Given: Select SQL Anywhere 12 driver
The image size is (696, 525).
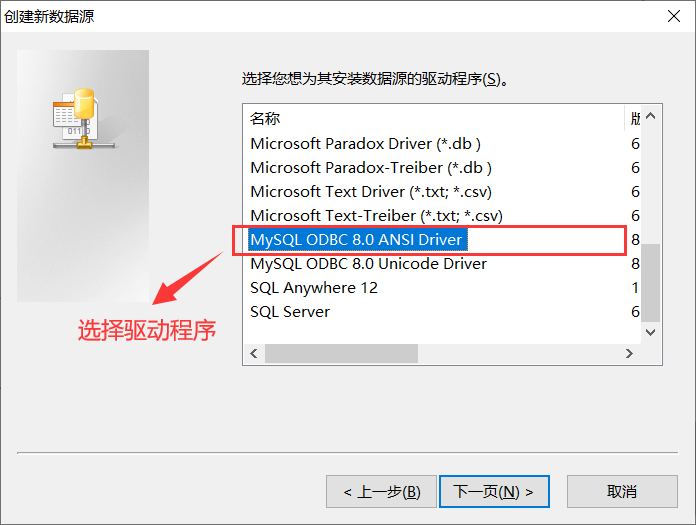Looking at the screenshot, I should 314,288.
